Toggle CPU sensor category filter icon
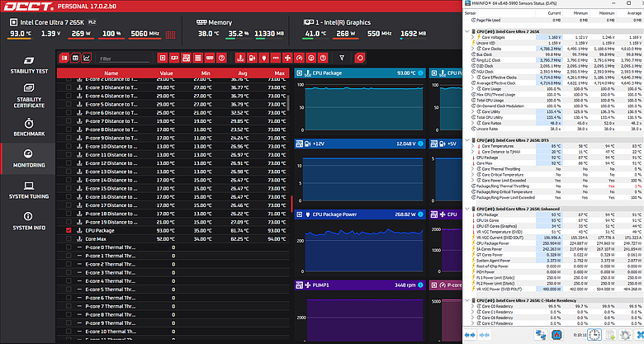 (x=163, y=58)
